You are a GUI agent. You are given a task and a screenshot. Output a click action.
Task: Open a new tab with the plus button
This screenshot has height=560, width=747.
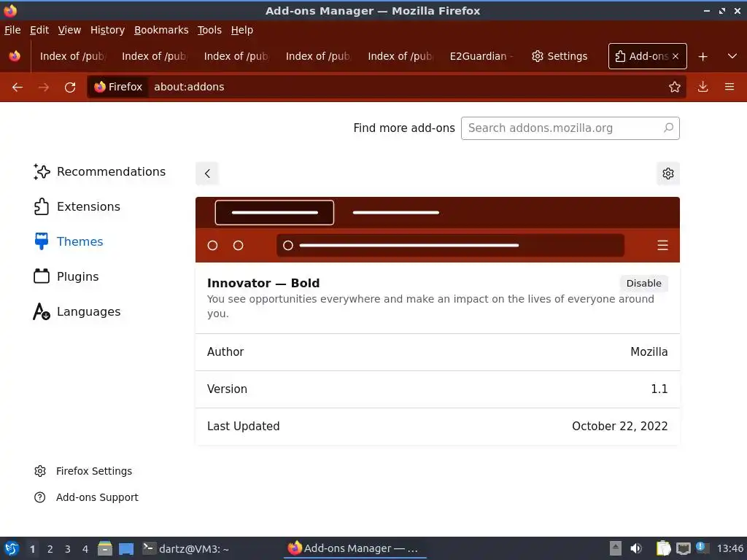click(703, 57)
